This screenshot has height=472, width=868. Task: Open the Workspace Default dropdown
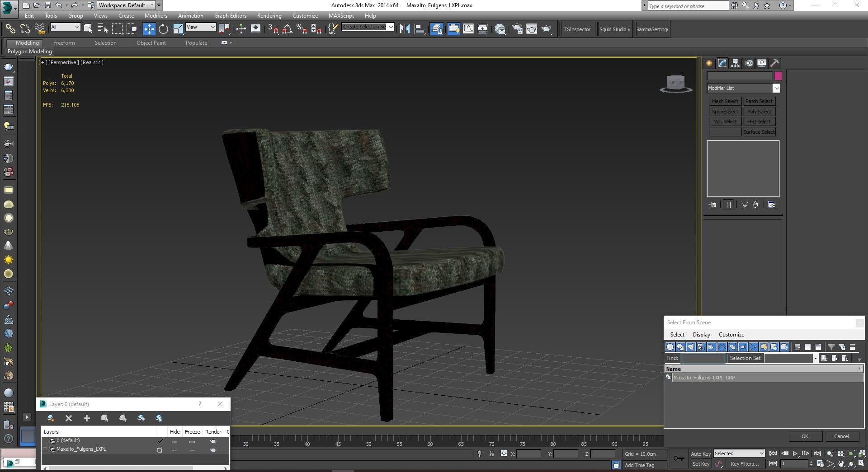(x=126, y=5)
